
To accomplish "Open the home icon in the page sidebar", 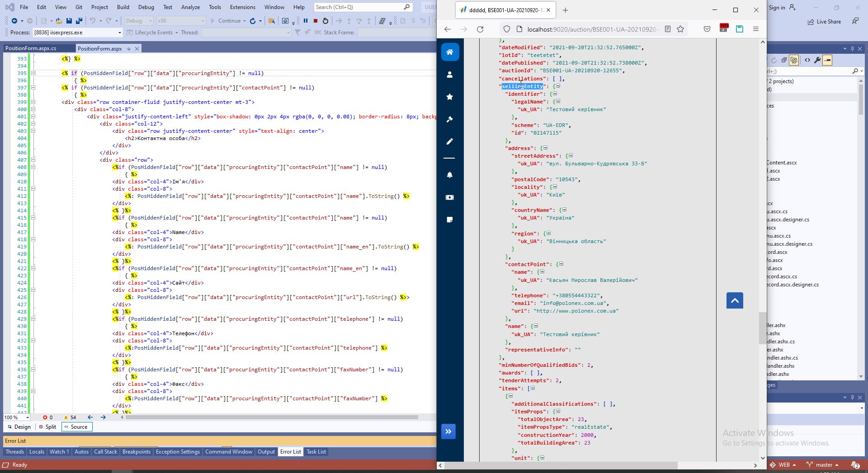I will click(x=450, y=52).
